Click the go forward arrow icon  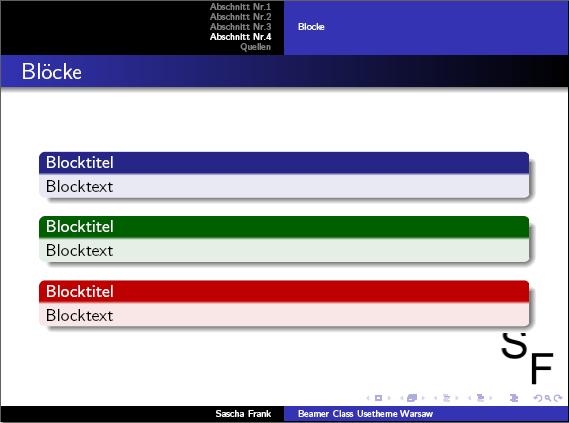tap(558, 398)
